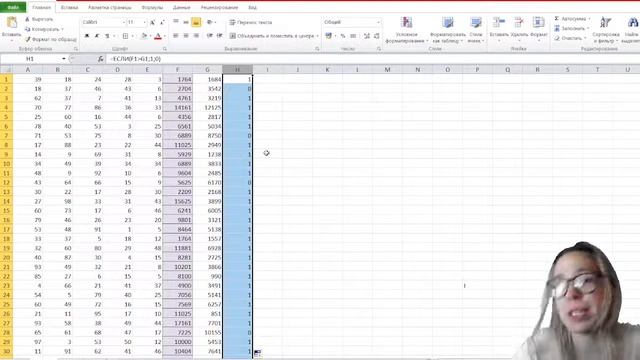Decrease the cell indent
Screen dimensions: 640x360
(210, 36)
